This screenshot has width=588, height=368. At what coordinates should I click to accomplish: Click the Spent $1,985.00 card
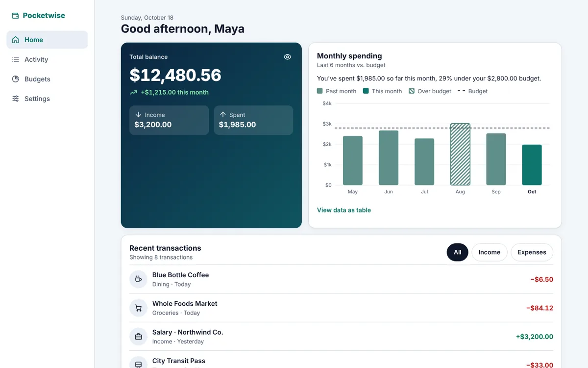click(253, 120)
